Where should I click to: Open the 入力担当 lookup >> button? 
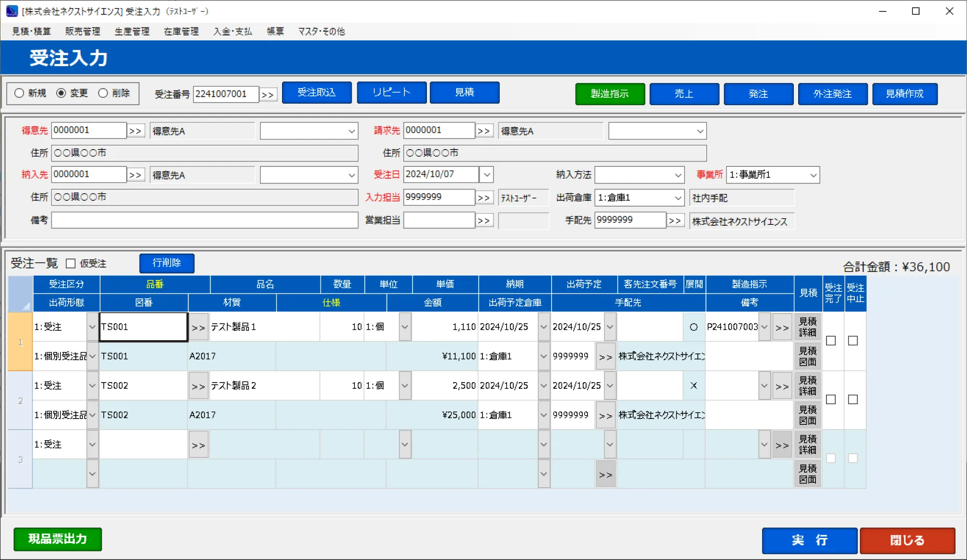484,198
